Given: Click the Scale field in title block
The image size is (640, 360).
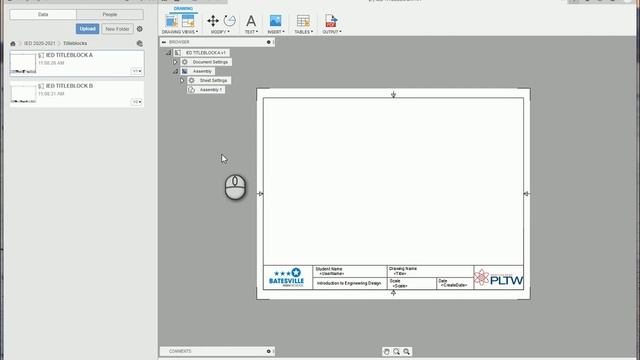Looking at the screenshot, I should pyautogui.click(x=412, y=284).
